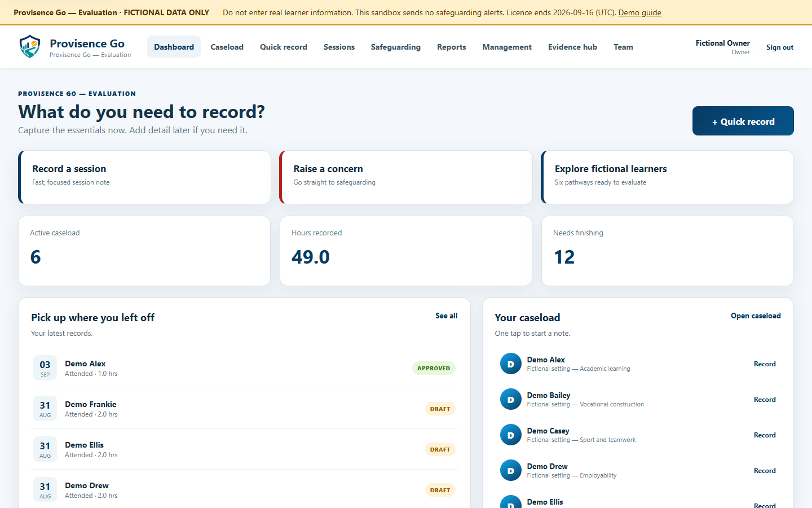Select Demo Drew's 31 Aug date badge
Image resolution: width=812 pixels, height=508 pixels.
(x=45, y=490)
